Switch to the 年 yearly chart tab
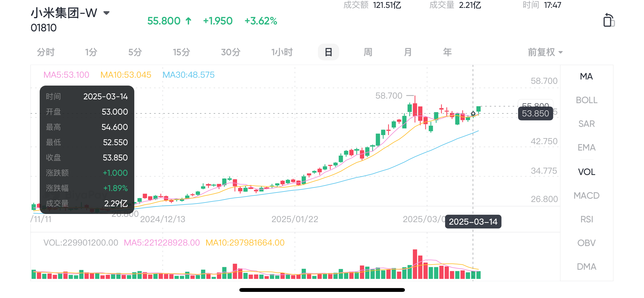 click(447, 52)
